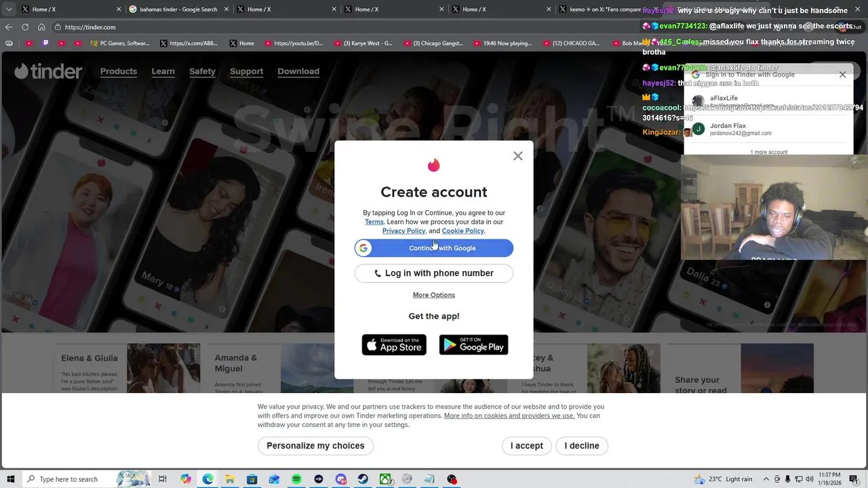This screenshot has width=868, height=488.
Task: Open Outlook from the taskbar
Action: coord(274,479)
